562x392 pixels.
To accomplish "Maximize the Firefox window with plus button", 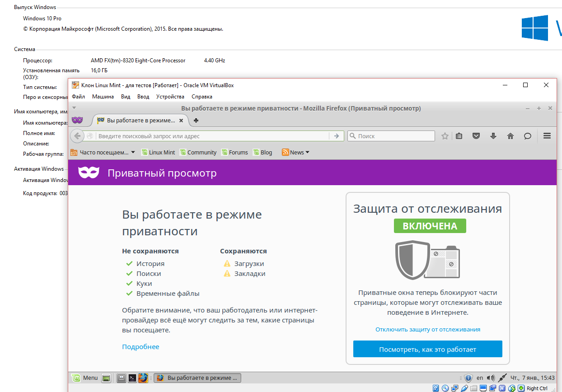I will pos(539,108).
